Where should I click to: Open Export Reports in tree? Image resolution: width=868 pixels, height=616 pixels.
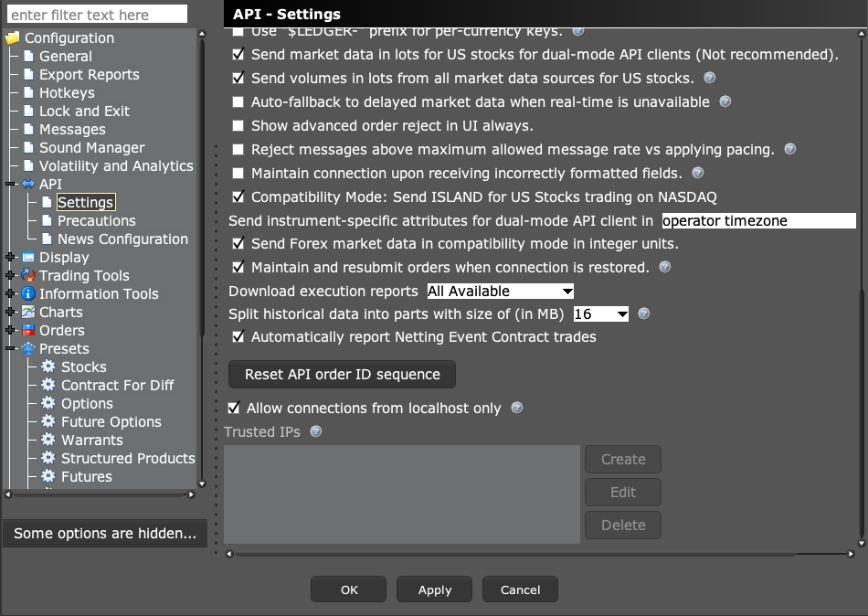(x=90, y=74)
